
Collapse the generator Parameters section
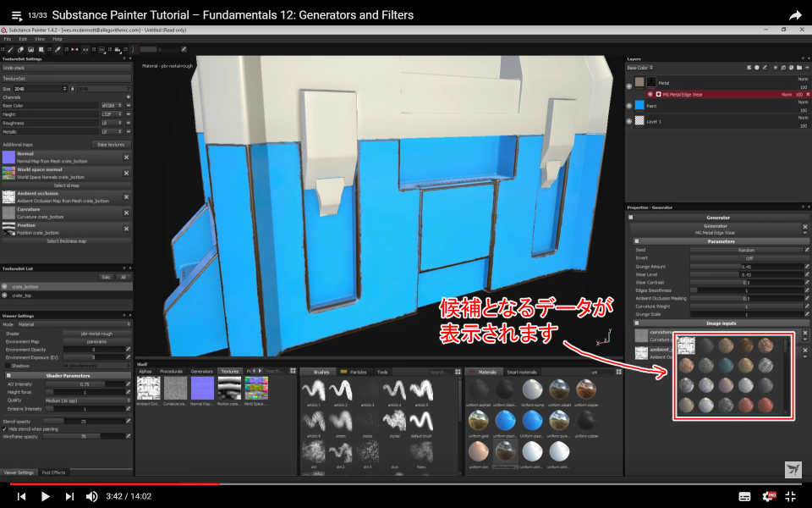coord(636,241)
